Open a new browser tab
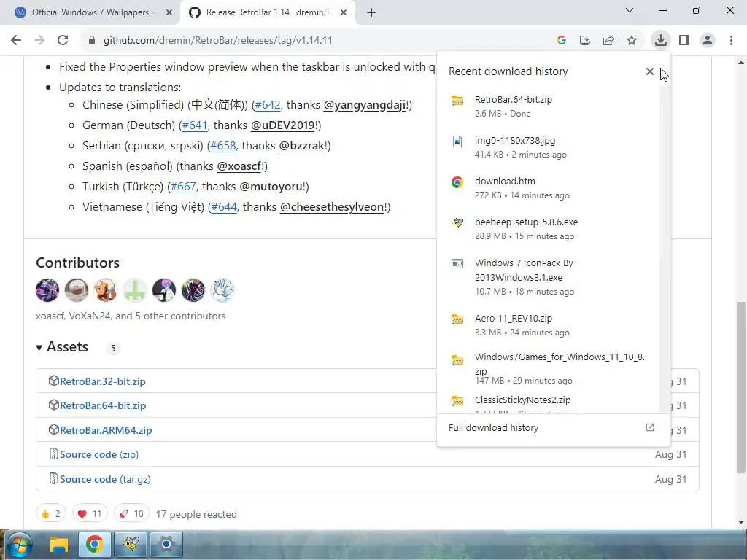Image resolution: width=747 pixels, height=560 pixels. [371, 13]
